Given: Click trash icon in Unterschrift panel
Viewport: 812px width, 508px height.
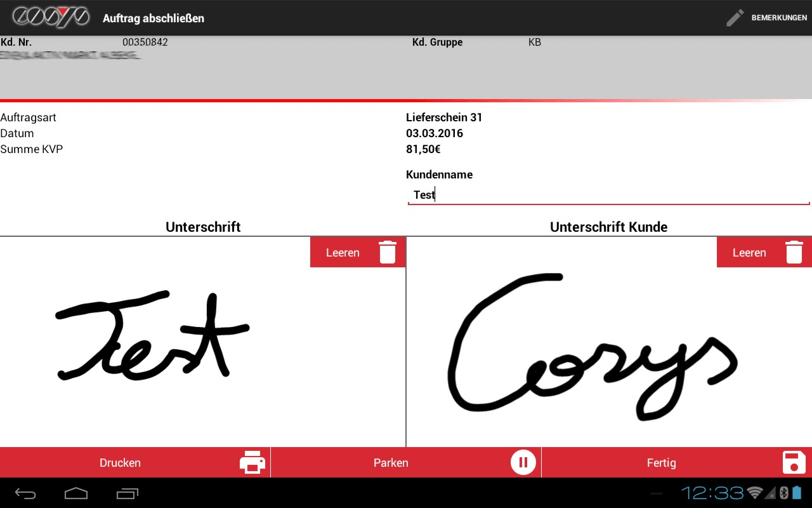Looking at the screenshot, I should pyautogui.click(x=388, y=252).
